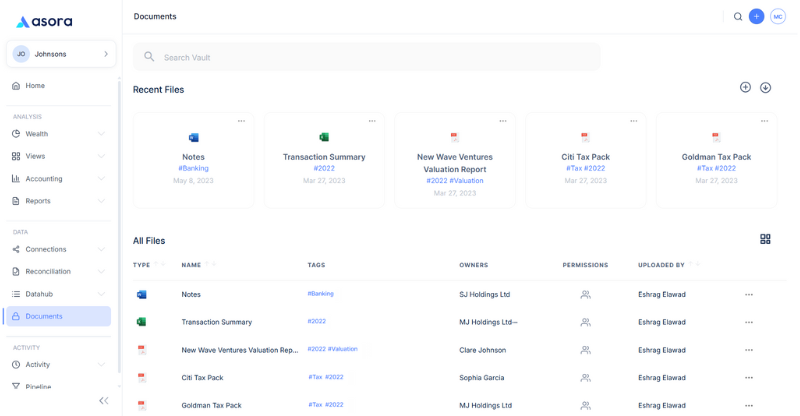Expand the Views menu chevron
This screenshot has width=800, height=416.
click(x=101, y=156)
